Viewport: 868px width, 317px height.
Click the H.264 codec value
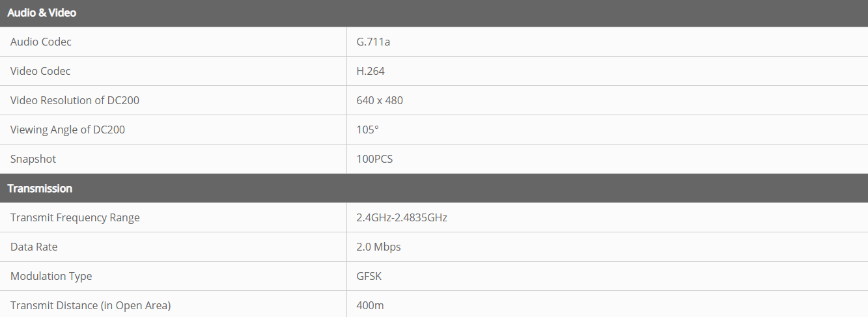(x=371, y=71)
